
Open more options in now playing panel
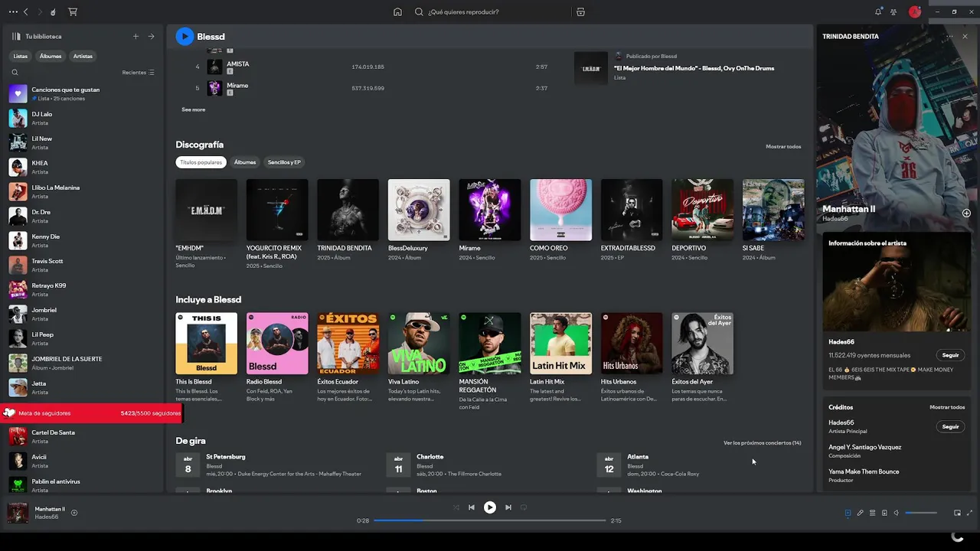949,36
